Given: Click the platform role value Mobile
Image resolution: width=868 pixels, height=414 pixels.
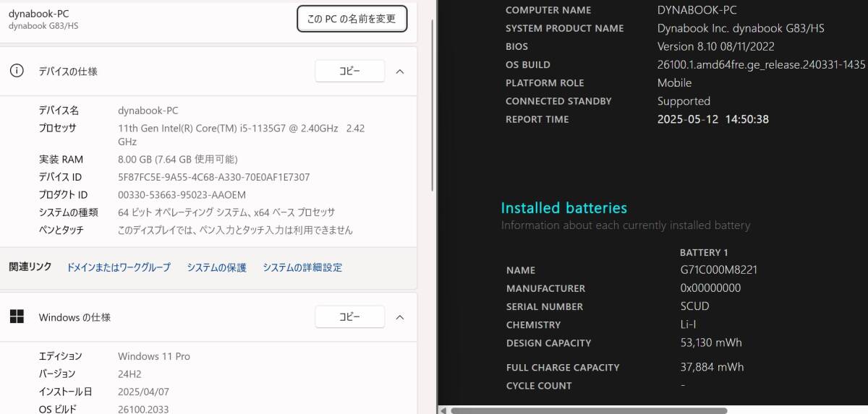Looking at the screenshot, I should (x=674, y=83).
